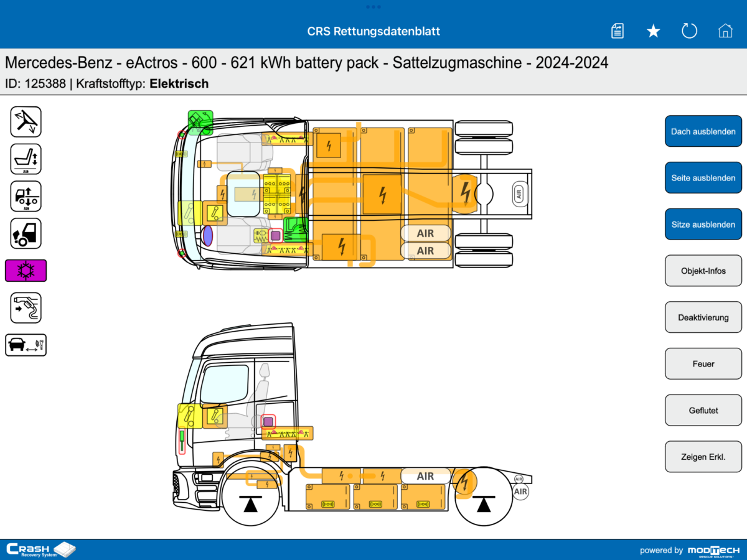Screen dimensions: 747x560
Task: Toggle Dach ausblenden roof visibility
Action: click(x=703, y=131)
